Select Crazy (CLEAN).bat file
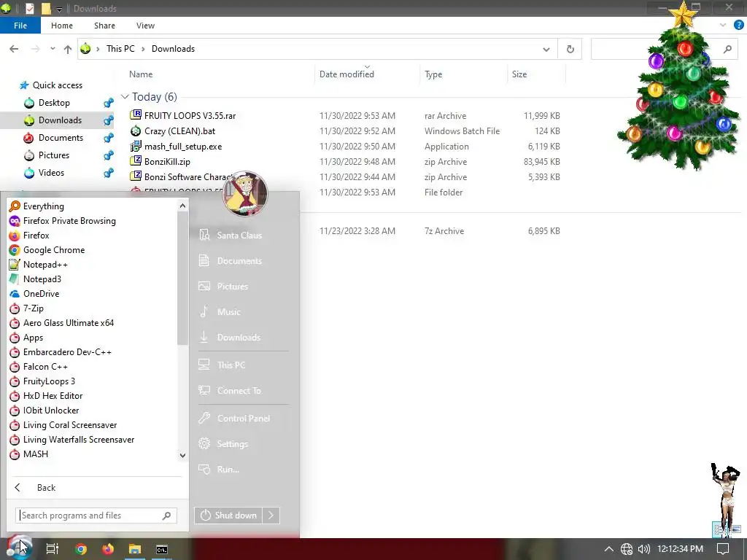 (x=179, y=131)
